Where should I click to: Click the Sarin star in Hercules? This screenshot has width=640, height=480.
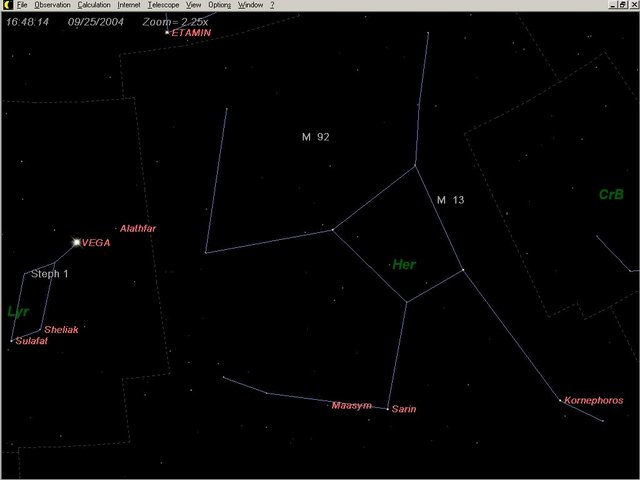pos(388,408)
